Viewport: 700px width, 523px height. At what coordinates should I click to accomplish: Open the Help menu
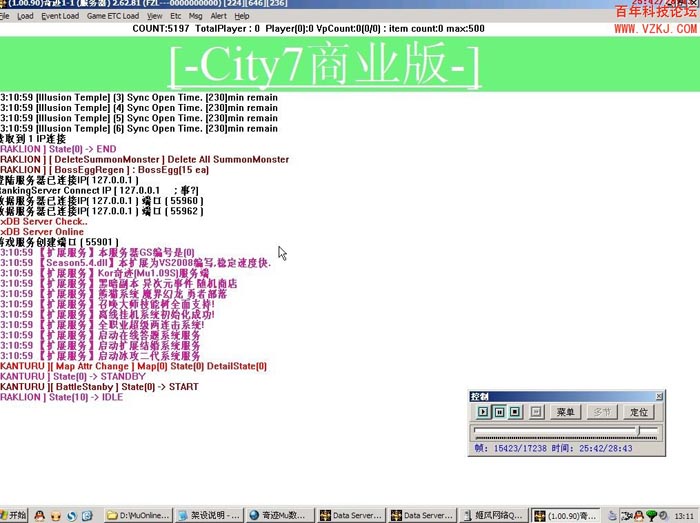(x=243, y=16)
